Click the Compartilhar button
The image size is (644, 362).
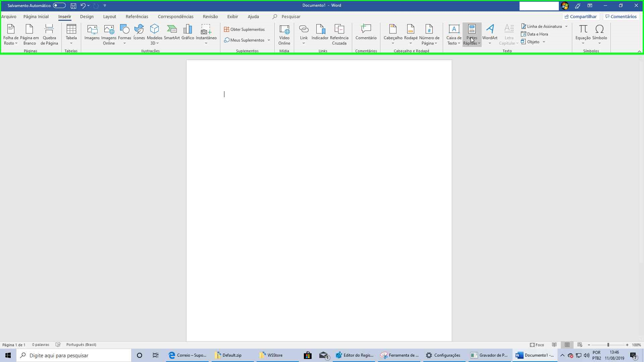581,16
